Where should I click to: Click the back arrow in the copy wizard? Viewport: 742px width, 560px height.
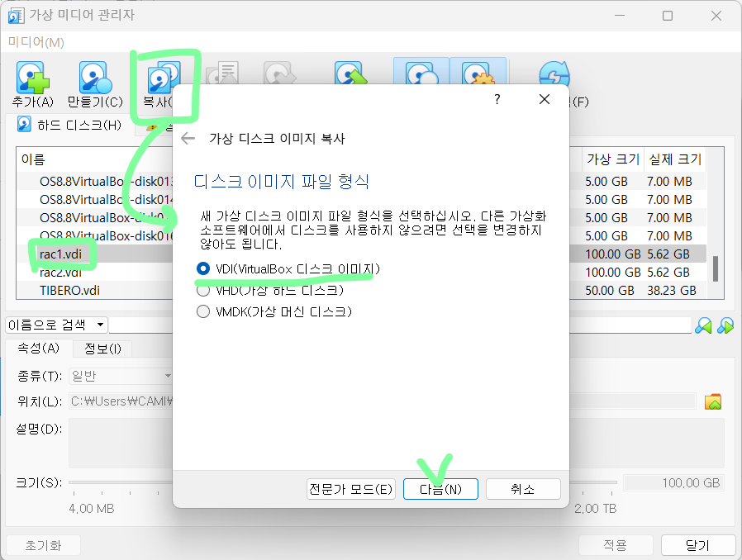[188, 139]
